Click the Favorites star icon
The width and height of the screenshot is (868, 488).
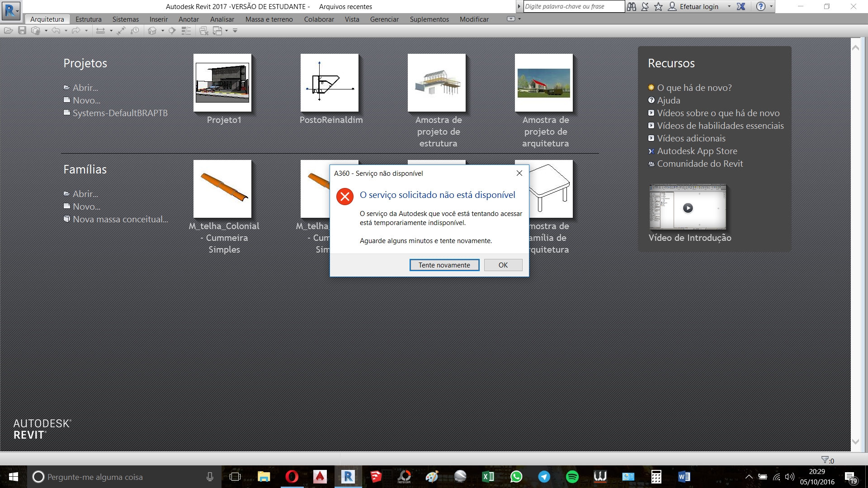[658, 6]
